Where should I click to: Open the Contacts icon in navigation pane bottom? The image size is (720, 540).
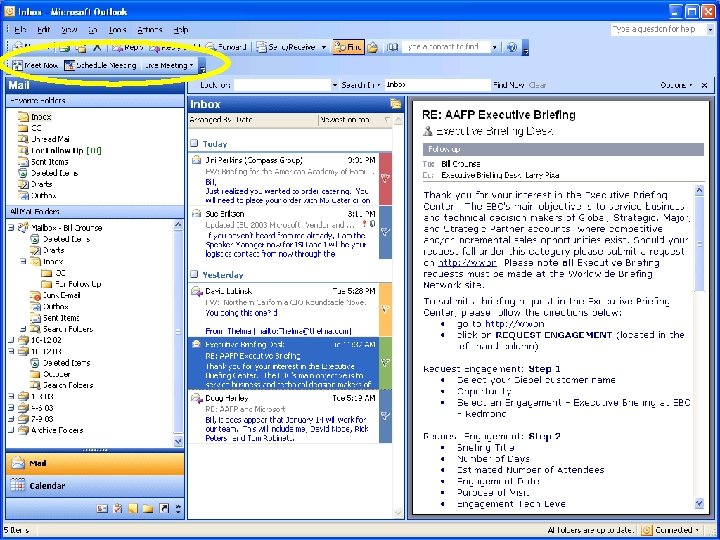[102, 508]
